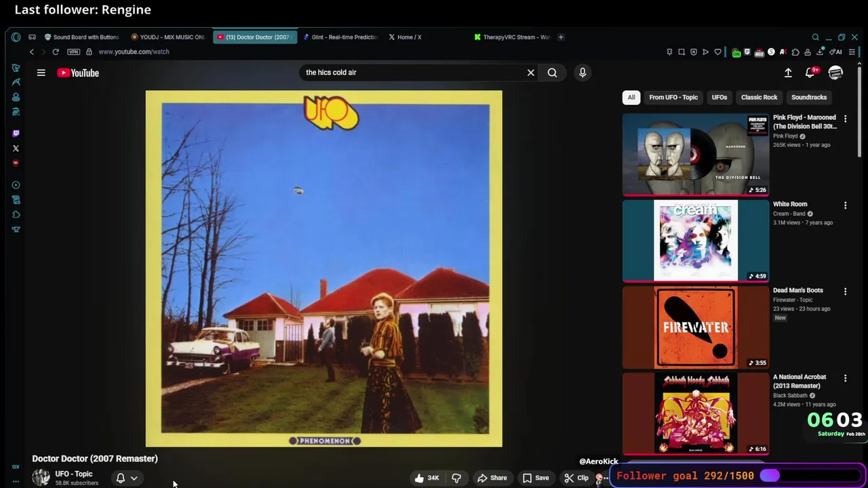
Task: Select the All filter chip
Action: (x=631, y=97)
